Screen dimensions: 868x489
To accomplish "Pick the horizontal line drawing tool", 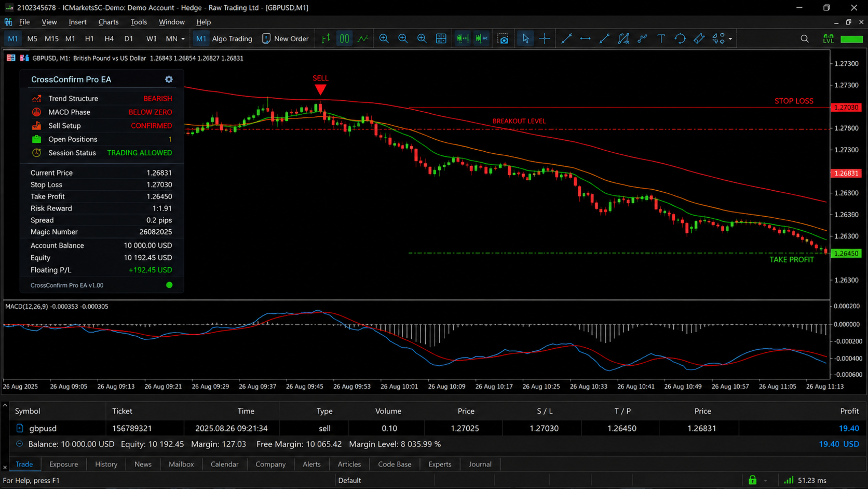I will [585, 38].
